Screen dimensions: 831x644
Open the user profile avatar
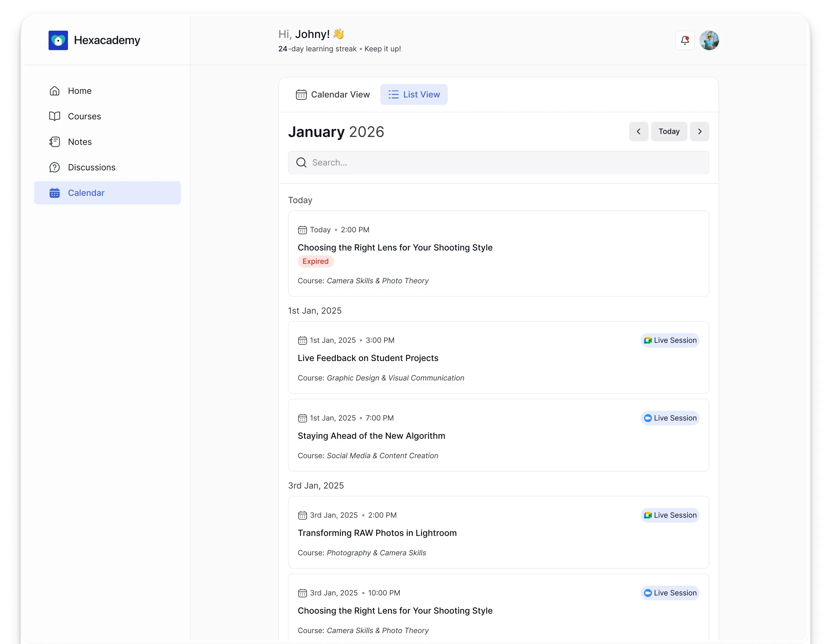click(709, 40)
